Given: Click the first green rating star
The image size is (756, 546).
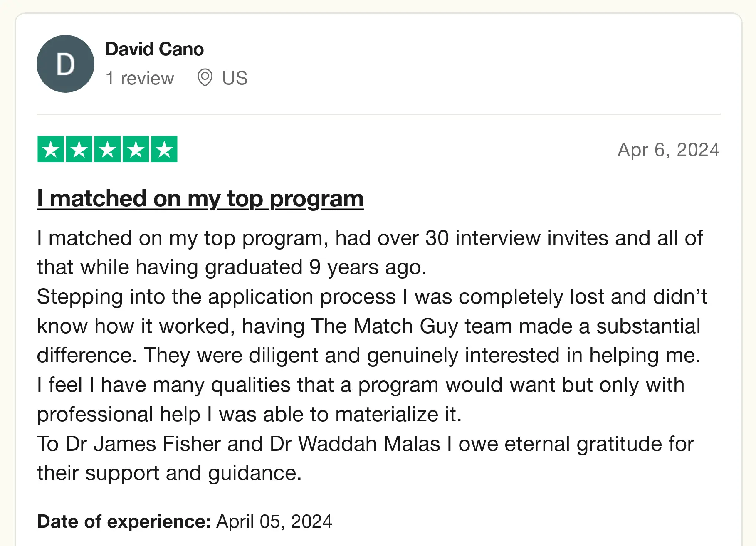Looking at the screenshot, I should click(51, 149).
